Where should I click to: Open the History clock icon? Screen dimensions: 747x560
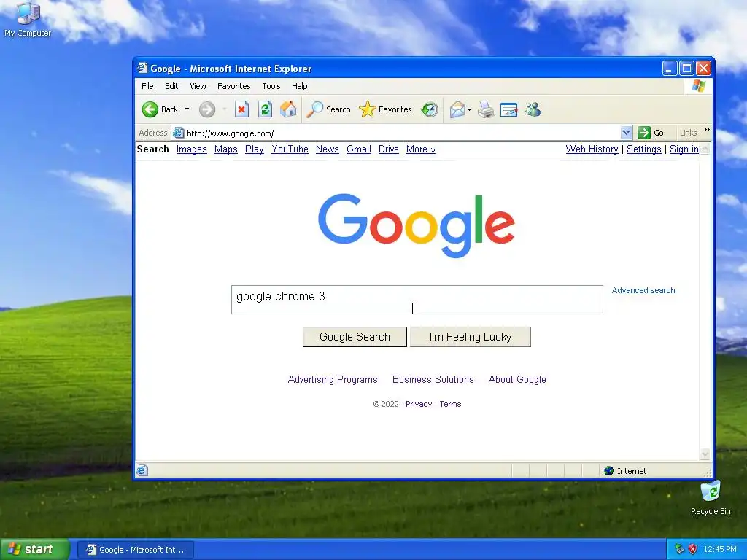click(430, 109)
